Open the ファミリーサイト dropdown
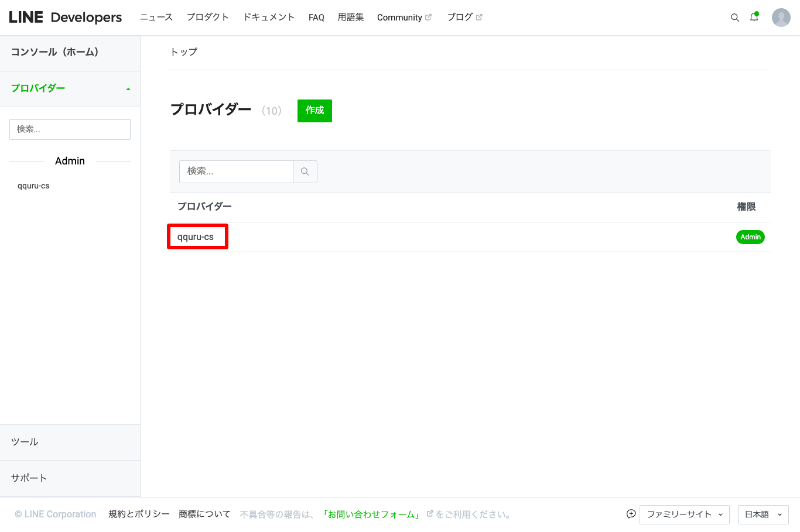This screenshot has width=800, height=532. pos(684,514)
